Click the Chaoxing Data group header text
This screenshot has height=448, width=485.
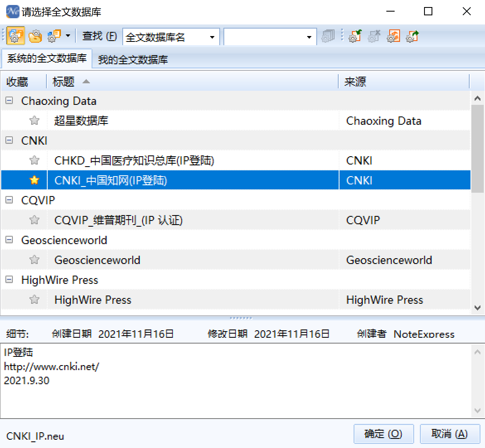(x=59, y=101)
